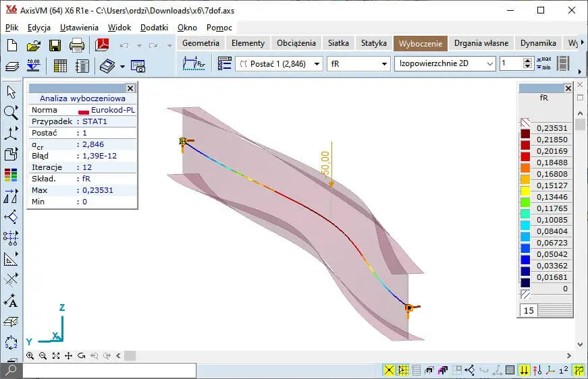Switch to the Statyka tab

click(373, 43)
